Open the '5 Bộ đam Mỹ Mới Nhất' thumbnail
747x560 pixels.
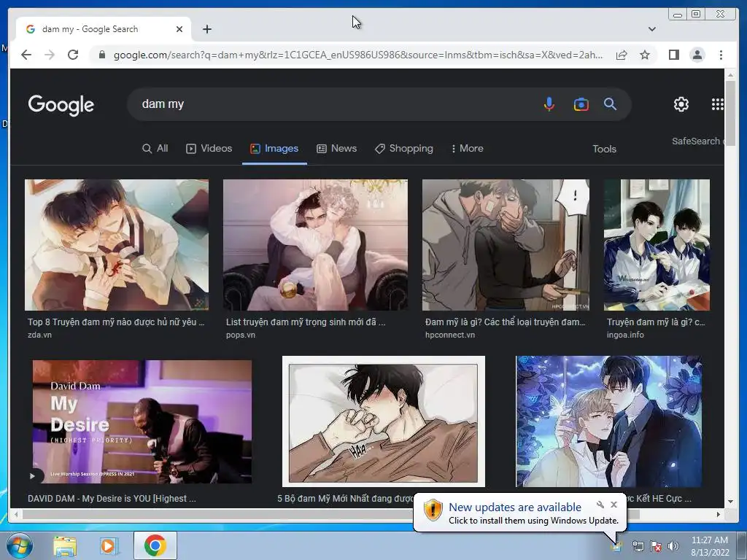coord(384,421)
